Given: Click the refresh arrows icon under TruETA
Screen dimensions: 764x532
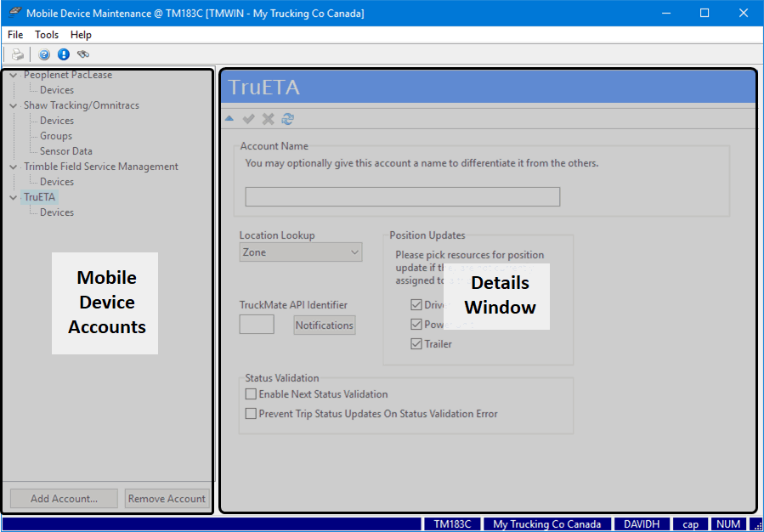Looking at the screenshot, I should coord(288,119).
